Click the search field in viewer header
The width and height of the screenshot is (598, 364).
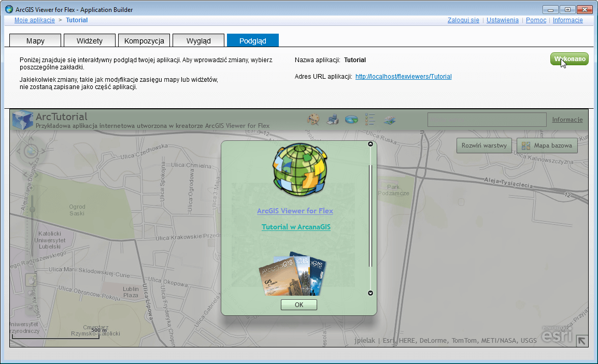click(487, 120)
